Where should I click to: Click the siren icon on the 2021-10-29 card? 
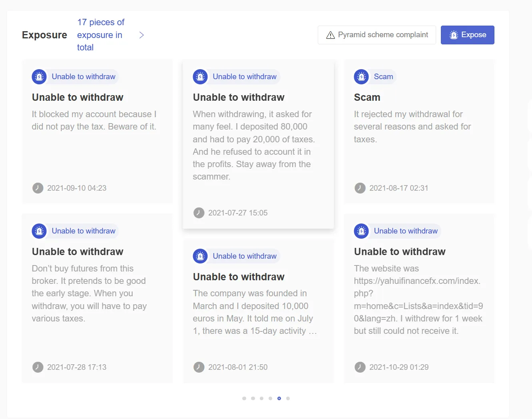pyautogui.click(x=361, y=231)
